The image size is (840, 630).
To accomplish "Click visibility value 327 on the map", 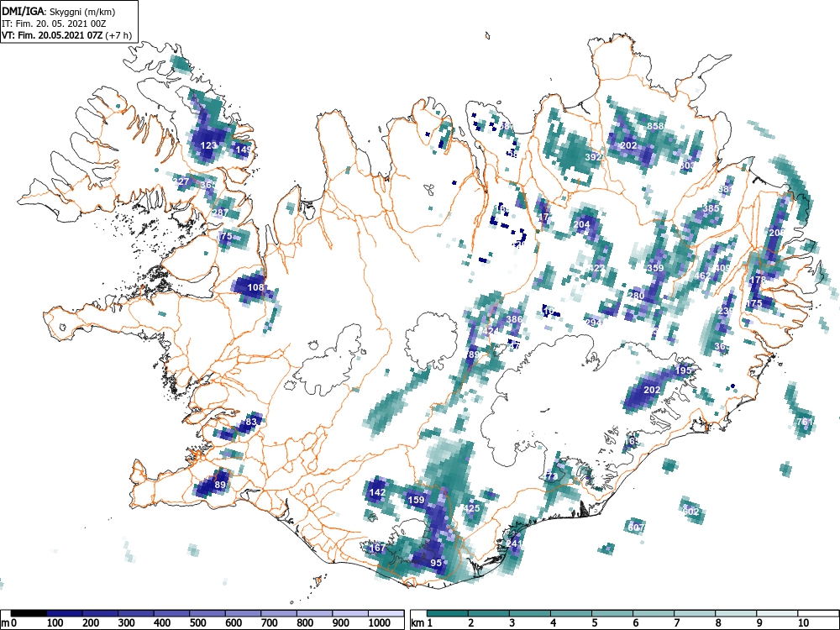I will click(x=181, y=181).
